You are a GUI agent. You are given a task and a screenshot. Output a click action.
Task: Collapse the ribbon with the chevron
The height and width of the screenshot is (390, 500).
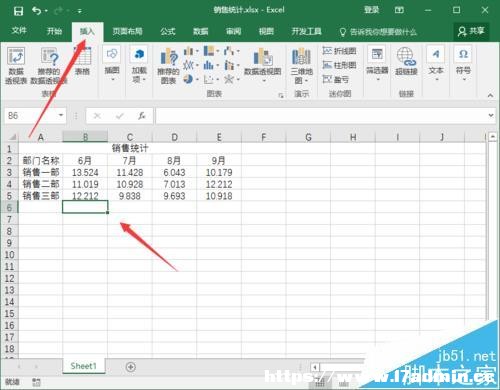coord(490,95)
